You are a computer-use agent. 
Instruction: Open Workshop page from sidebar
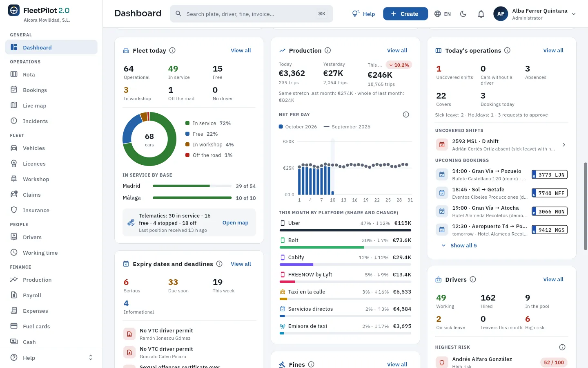51,179
